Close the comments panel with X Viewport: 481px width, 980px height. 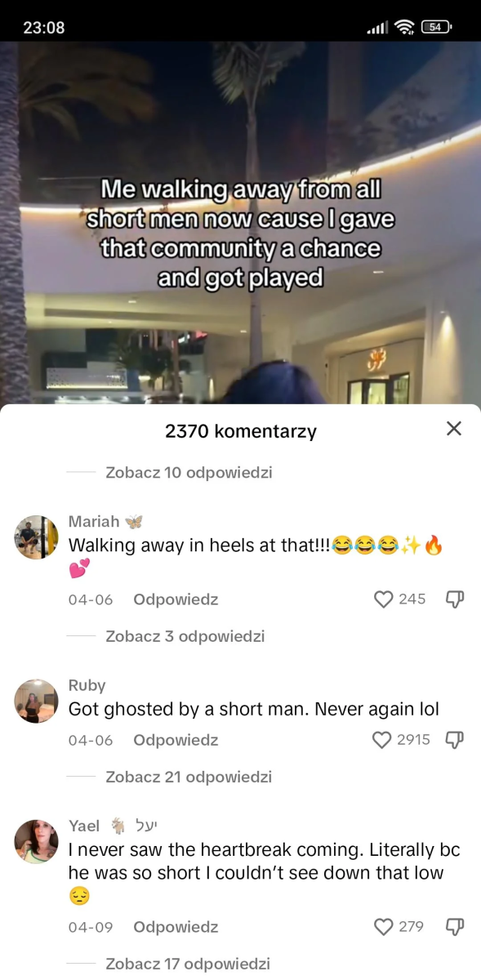click(x=454, y=428)
